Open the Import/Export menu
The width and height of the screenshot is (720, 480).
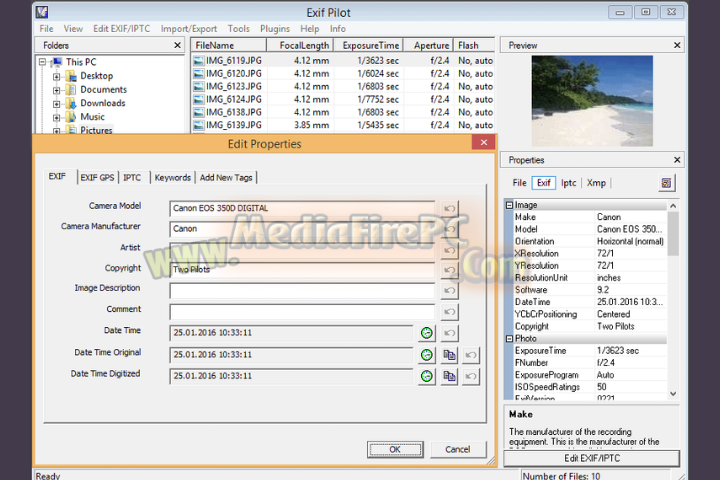point(189,28)
